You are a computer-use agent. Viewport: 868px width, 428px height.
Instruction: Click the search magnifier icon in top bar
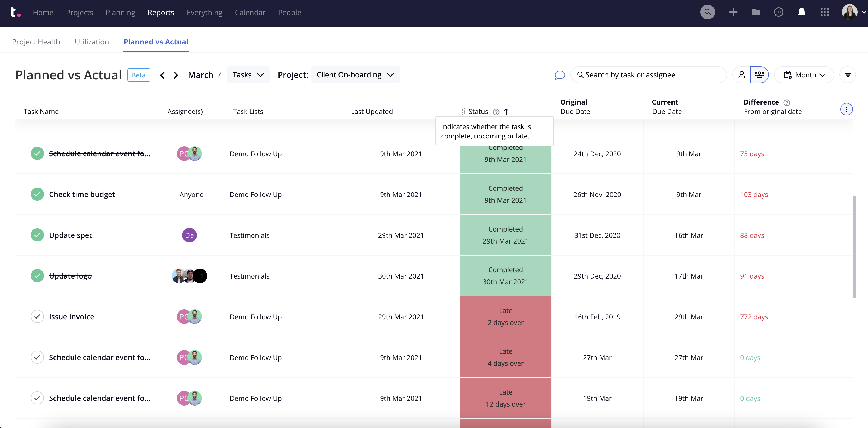pos(707,13)
